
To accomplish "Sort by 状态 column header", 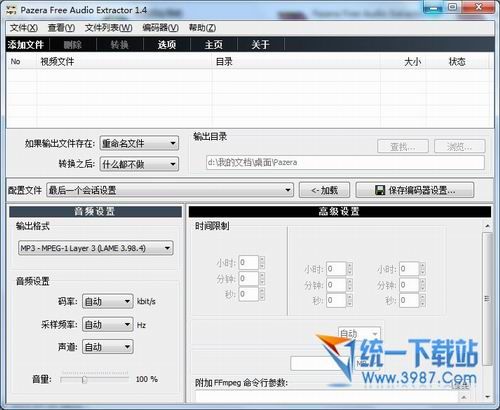I will click(457, 62).
